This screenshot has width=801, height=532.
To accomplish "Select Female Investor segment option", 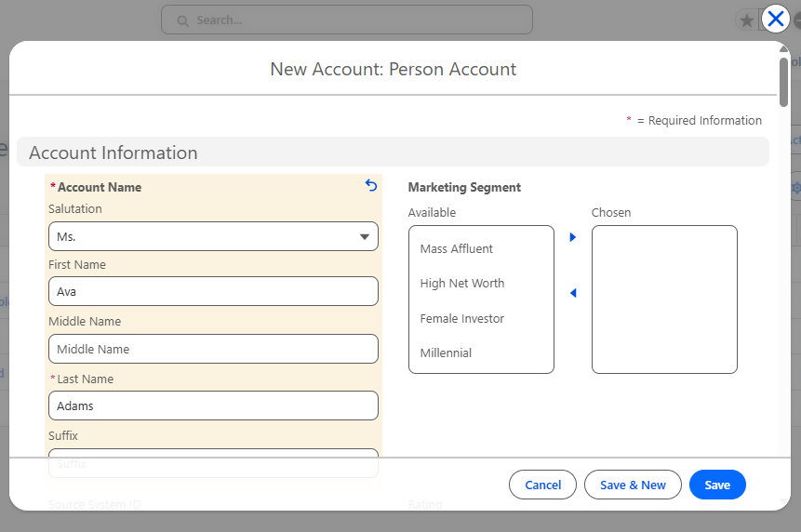I will click(462, 318).
